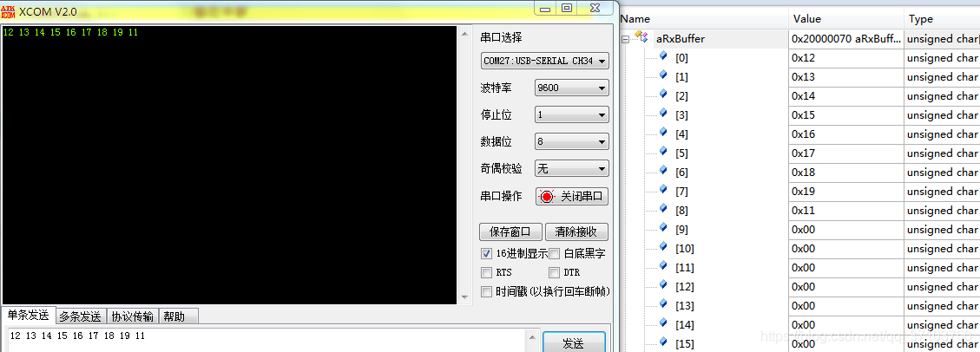Click the 发送 send button
This screenshot has height=352, width=980.
[x=574, y=342]
